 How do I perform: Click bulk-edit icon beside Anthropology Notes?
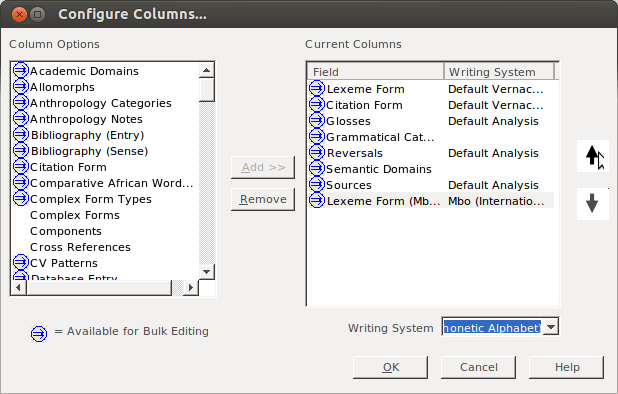[x=20, y=119]
